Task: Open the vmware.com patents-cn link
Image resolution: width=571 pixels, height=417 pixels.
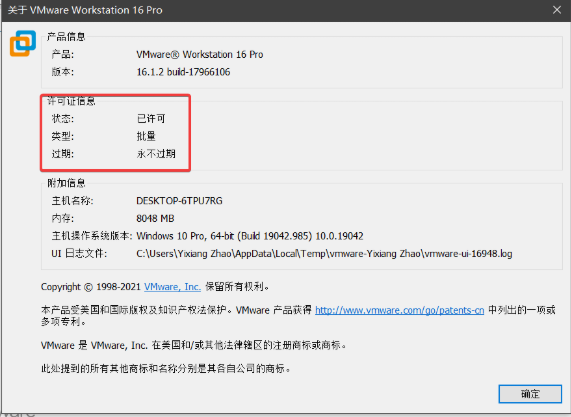Action: tap(399, 310)
